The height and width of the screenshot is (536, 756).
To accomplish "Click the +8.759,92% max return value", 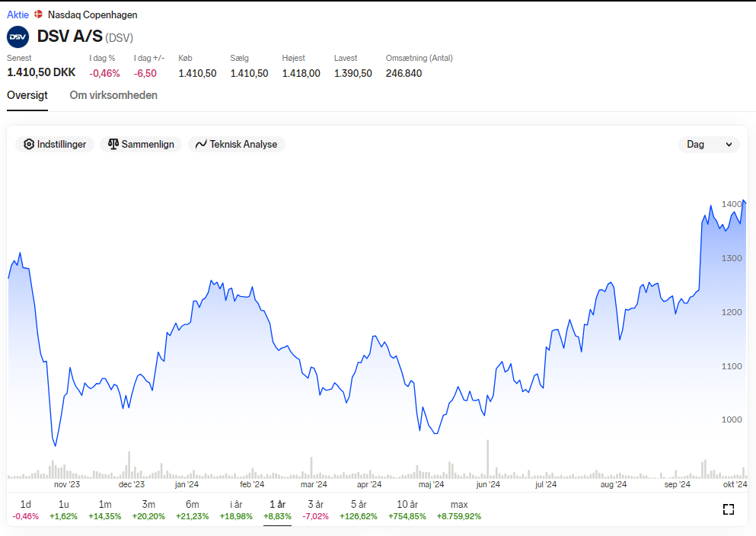I will [459, 517].
